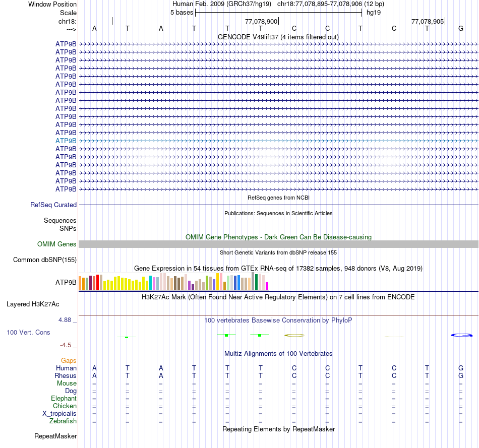This screenshot has height=448, width=479.
Task: Click the blue G conservation logo glyph
Action: (461, 335)
